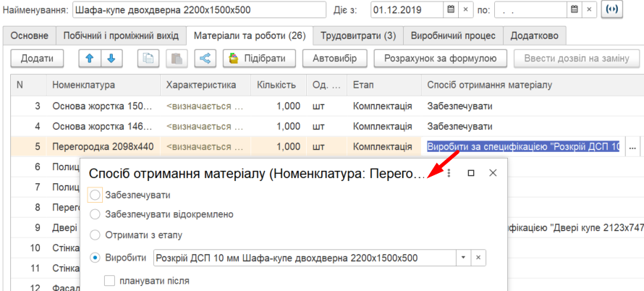Select the 'Забезпечувати' radio option

coord(96,195)
